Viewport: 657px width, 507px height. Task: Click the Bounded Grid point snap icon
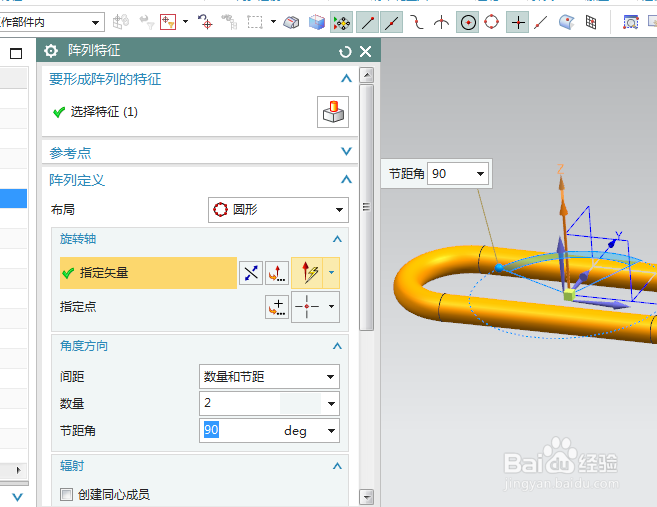[591, 22]
